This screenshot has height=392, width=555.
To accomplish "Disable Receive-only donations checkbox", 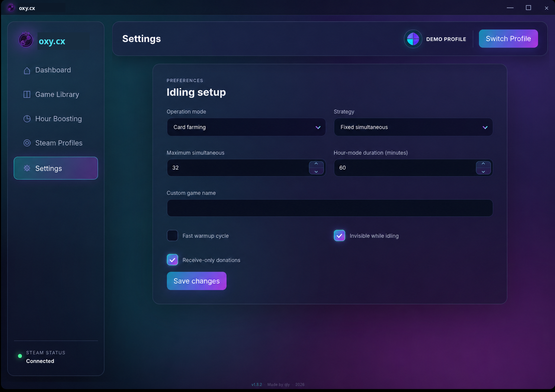I will [172, 260].
